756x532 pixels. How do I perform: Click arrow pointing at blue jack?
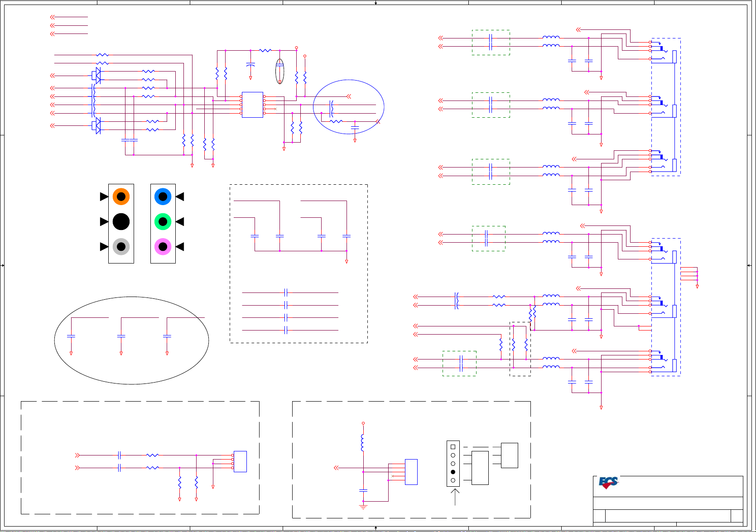pos(180,197)
